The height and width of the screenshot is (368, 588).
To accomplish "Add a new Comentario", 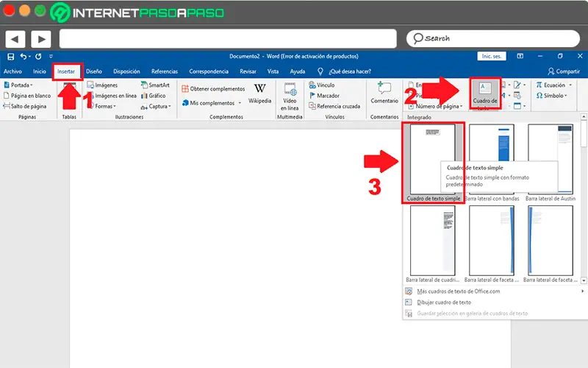I will pyautogui.click(x=384, y=93).
